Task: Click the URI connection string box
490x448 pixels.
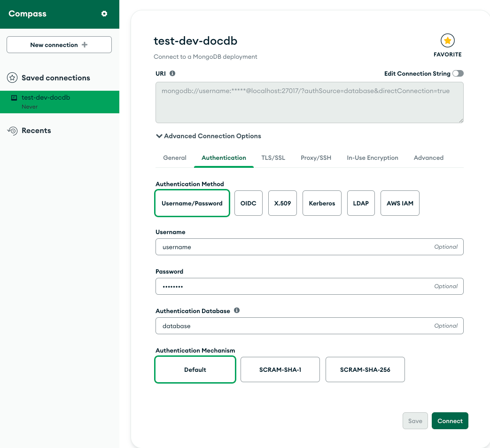Action: [x=310, y=102]
